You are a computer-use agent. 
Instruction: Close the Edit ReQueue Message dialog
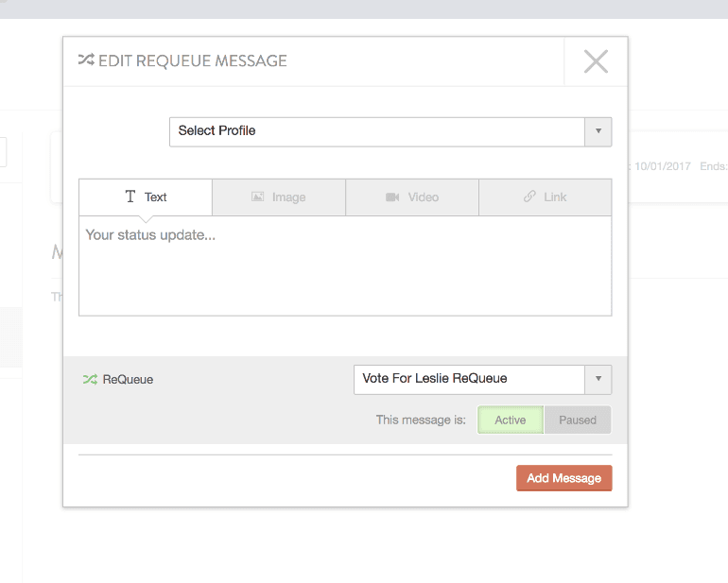point(596,62)
